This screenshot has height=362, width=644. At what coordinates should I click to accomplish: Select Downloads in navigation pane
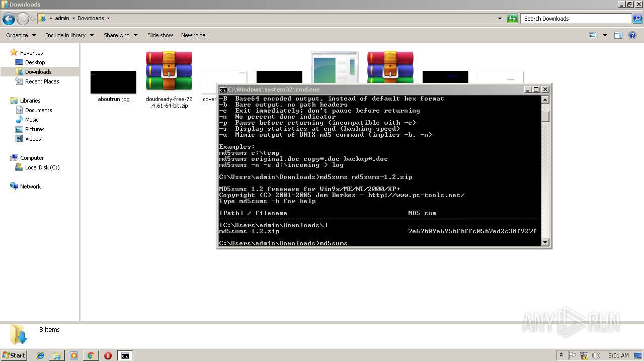[x=38, y=72]
